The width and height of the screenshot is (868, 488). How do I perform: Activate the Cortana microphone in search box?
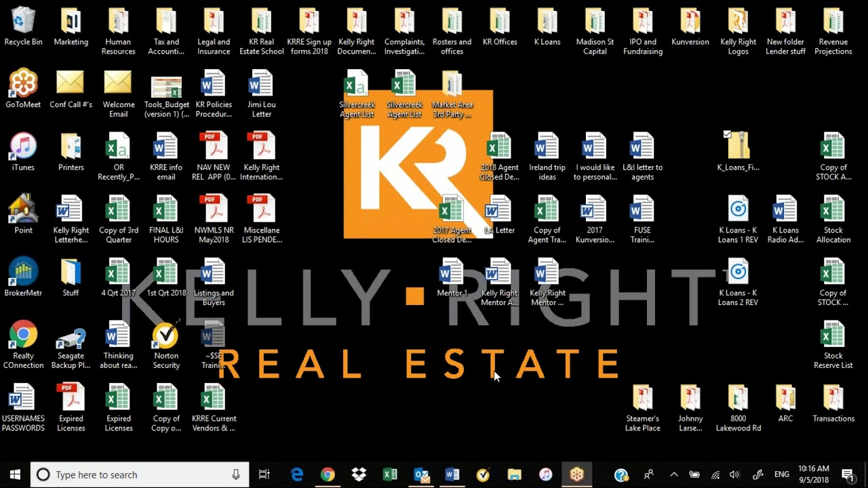(236, 474)
